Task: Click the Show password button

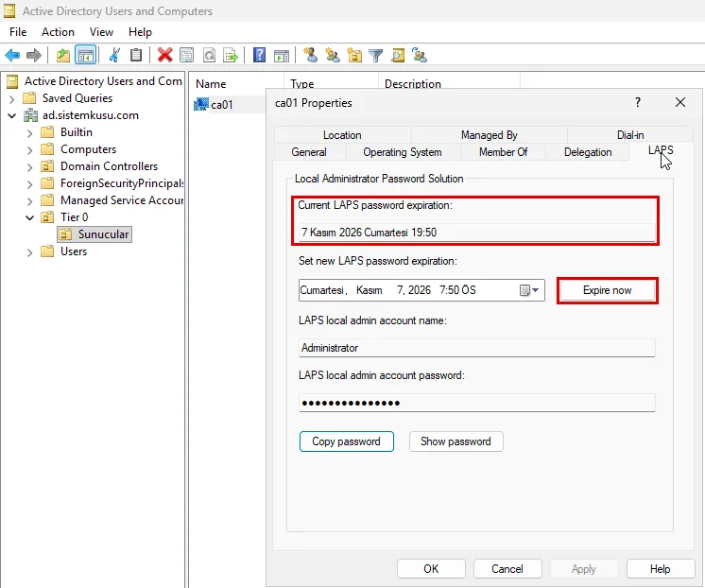Action: [456, 441]
